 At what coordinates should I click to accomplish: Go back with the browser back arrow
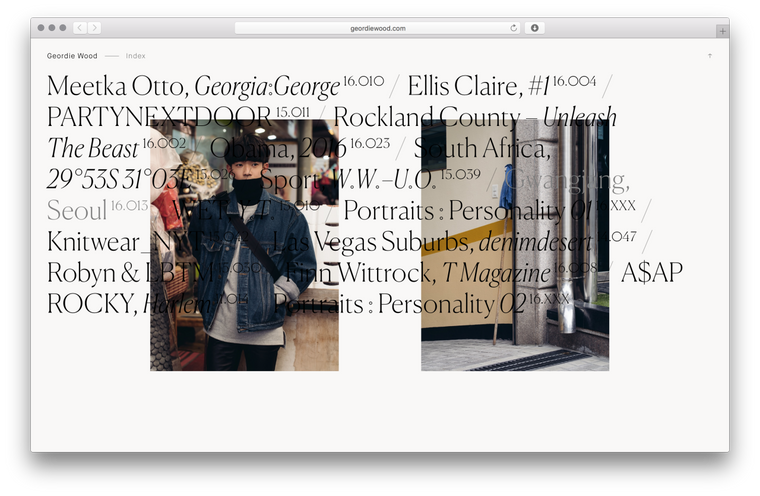(x=80, y=28)
